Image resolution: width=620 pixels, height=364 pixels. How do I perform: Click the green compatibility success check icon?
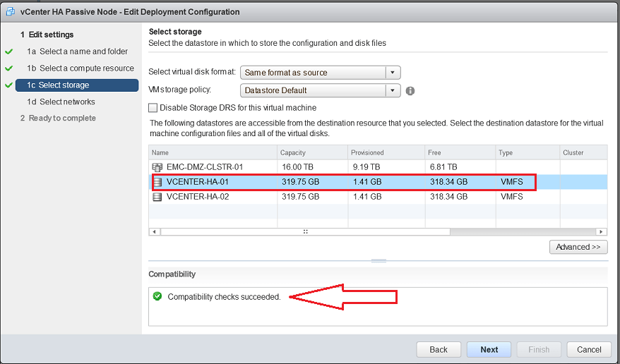(x=157, y=296)
